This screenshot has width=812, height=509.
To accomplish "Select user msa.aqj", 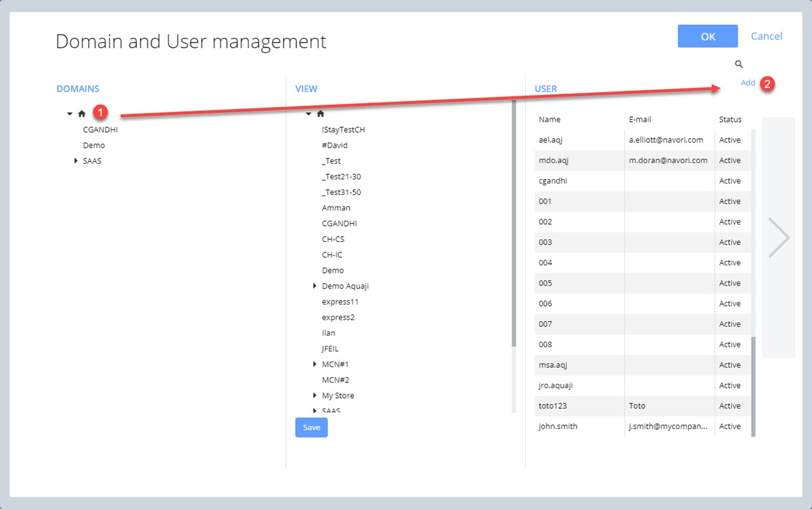I will (x=641, y=365).
